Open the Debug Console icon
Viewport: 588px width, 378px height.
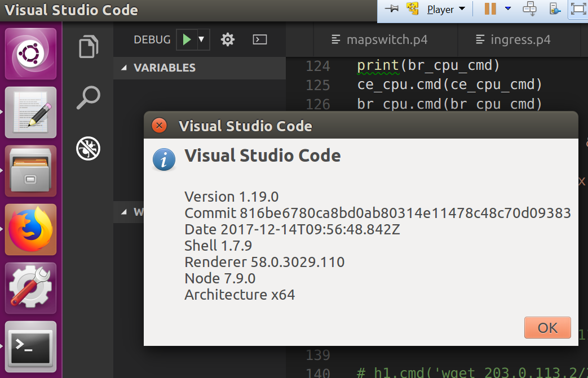click(x=260, y=39)
